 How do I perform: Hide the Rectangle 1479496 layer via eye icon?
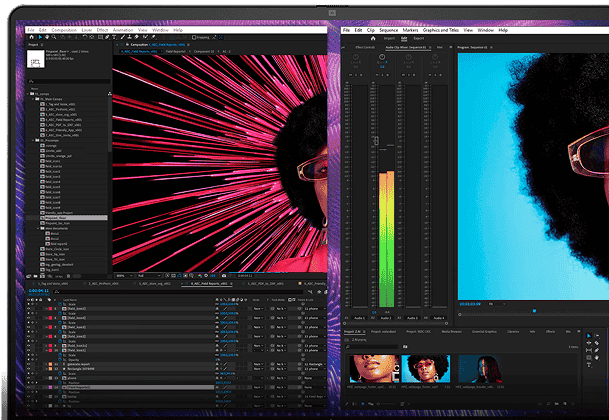[28, 369]
